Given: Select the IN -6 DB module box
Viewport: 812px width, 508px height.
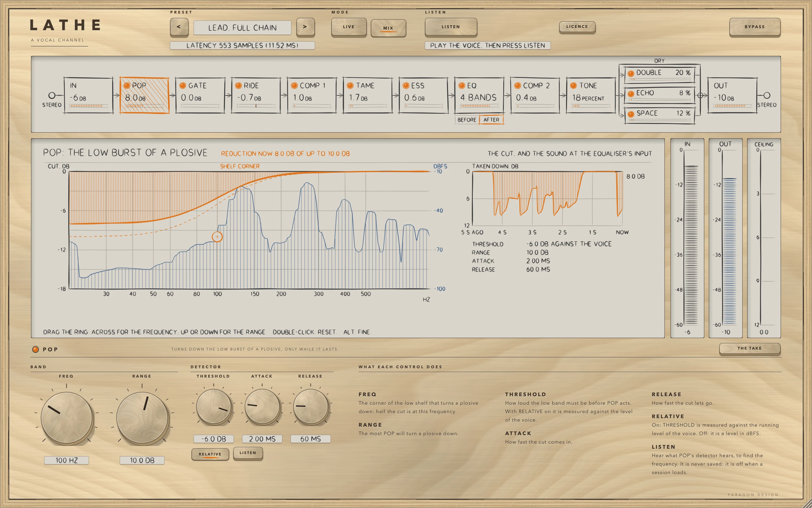Looking at the screenshot, I should coord(89,96).
